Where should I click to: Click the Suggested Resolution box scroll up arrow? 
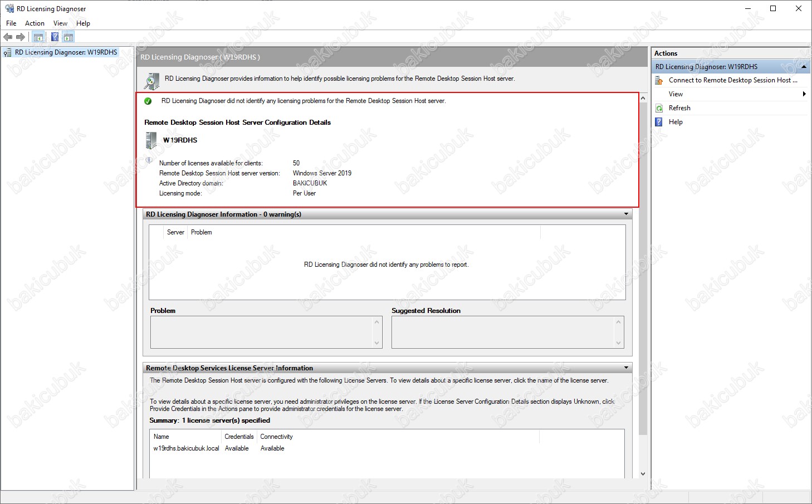(x=618, y=322)
